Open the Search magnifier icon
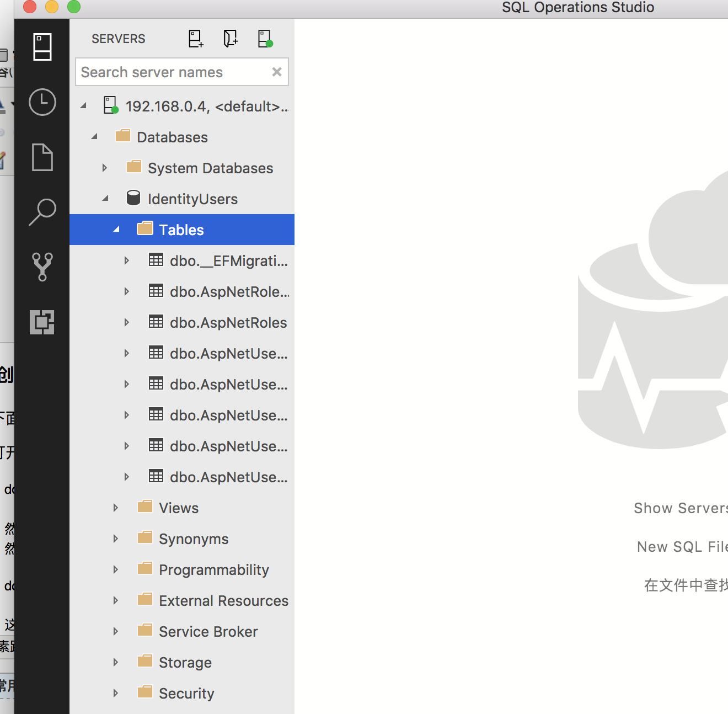 click(42, 212)
